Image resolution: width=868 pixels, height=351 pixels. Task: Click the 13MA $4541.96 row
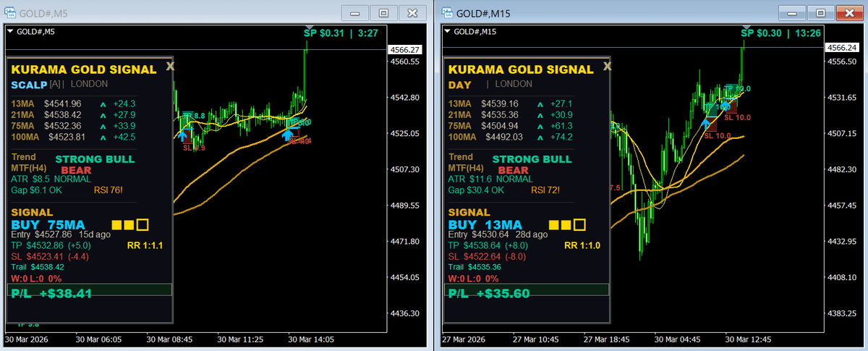(73, 103)
